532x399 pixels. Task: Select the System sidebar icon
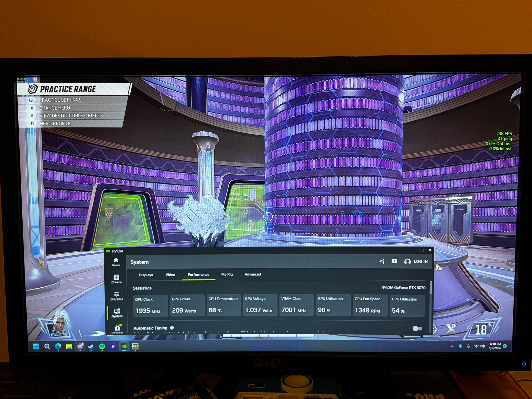117,313
